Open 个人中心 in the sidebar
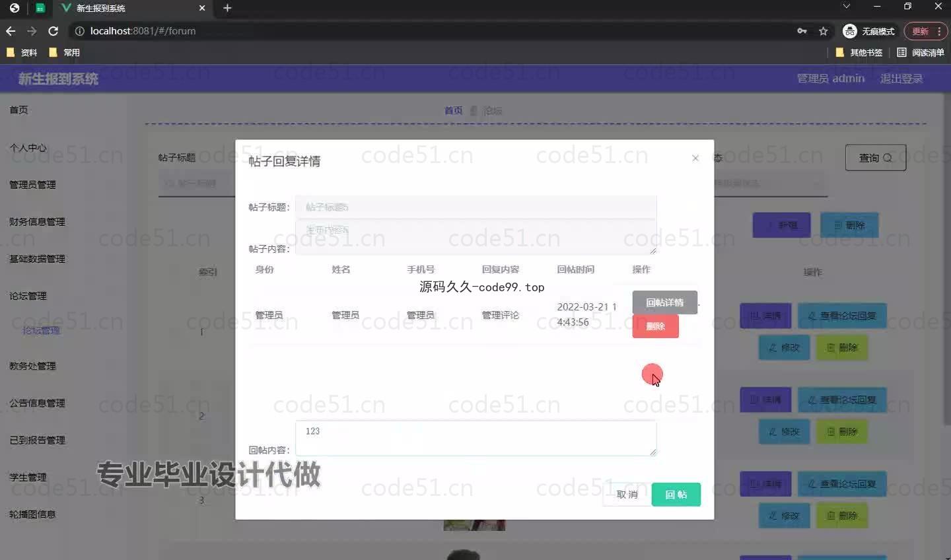The width and height of the screenshot is (951, 560). [x=28, y=147]
